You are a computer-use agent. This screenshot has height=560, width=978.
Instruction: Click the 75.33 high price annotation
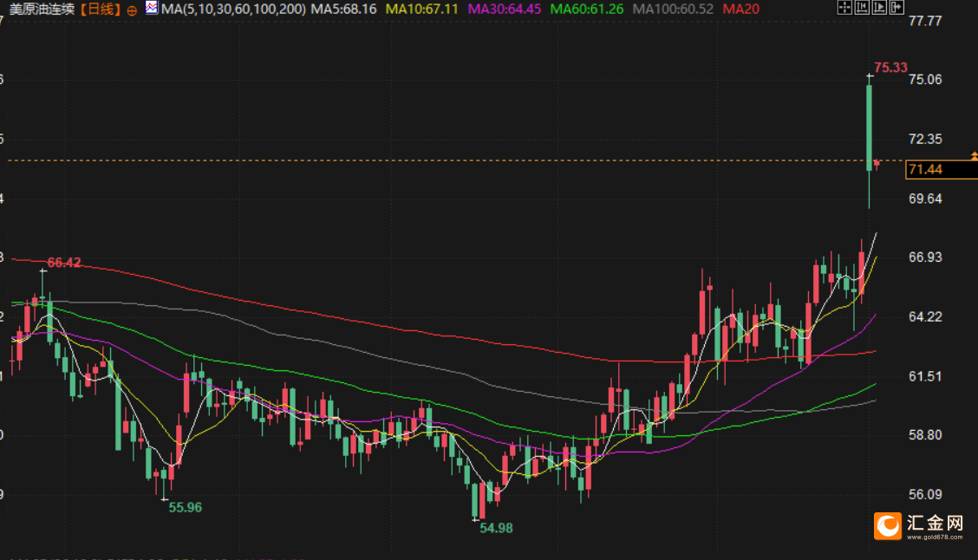click(890, 68)
